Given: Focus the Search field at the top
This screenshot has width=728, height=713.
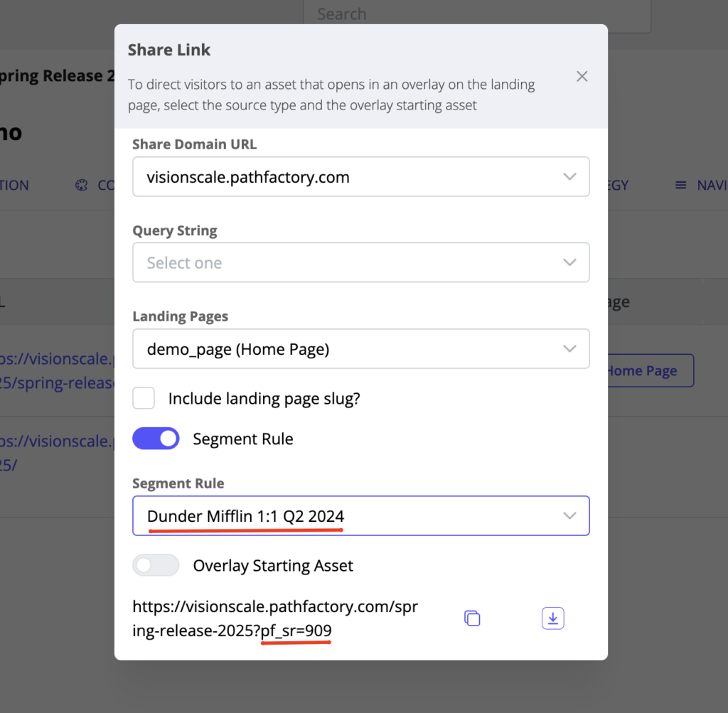Looking at the screenshot, I should pos(477,15).
